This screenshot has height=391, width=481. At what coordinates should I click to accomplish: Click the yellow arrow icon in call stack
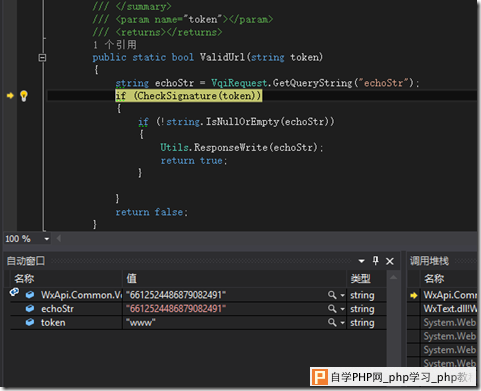tap(414, 295)
